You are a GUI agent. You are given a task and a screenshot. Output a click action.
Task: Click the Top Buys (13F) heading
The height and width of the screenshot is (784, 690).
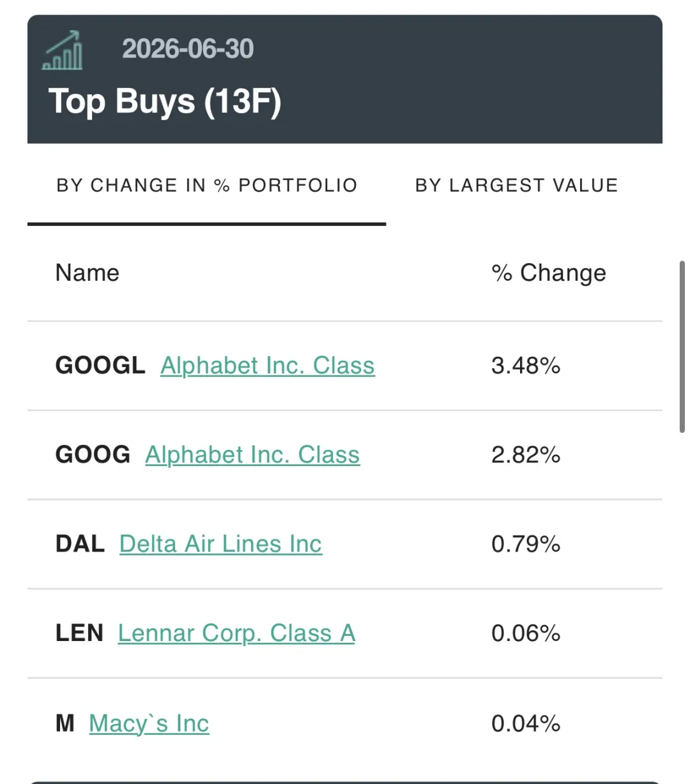[165, 102]
